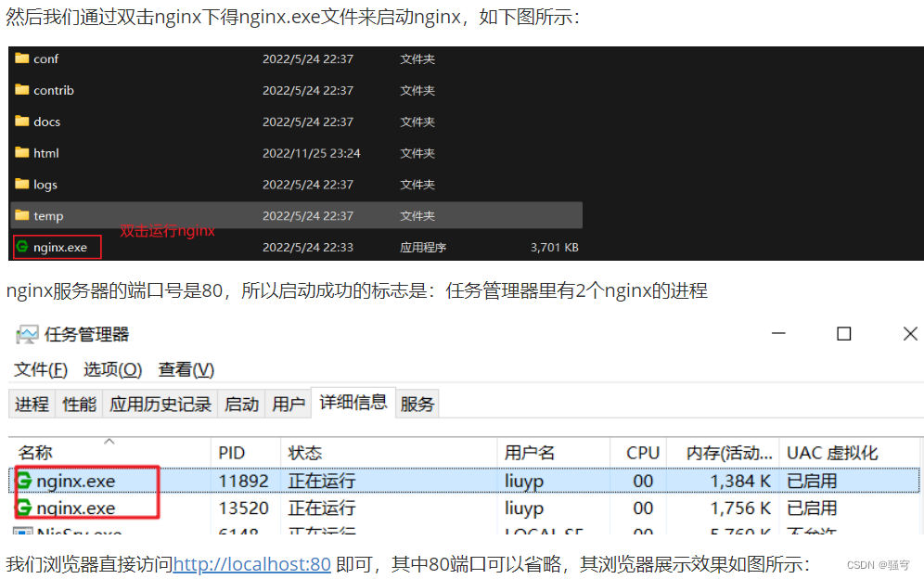Click the CPU column header
This screenshot has width=924, height=579.
pos(639,452)
